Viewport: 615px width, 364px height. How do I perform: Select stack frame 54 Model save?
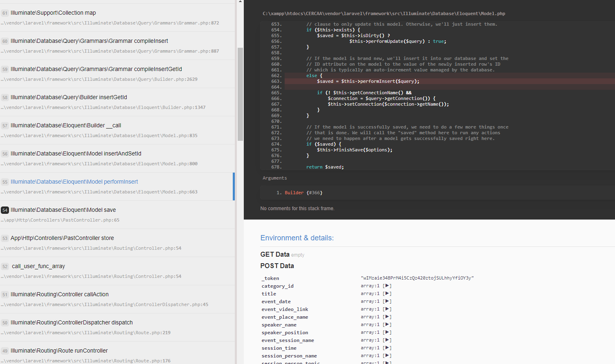[x=117, y=215]
